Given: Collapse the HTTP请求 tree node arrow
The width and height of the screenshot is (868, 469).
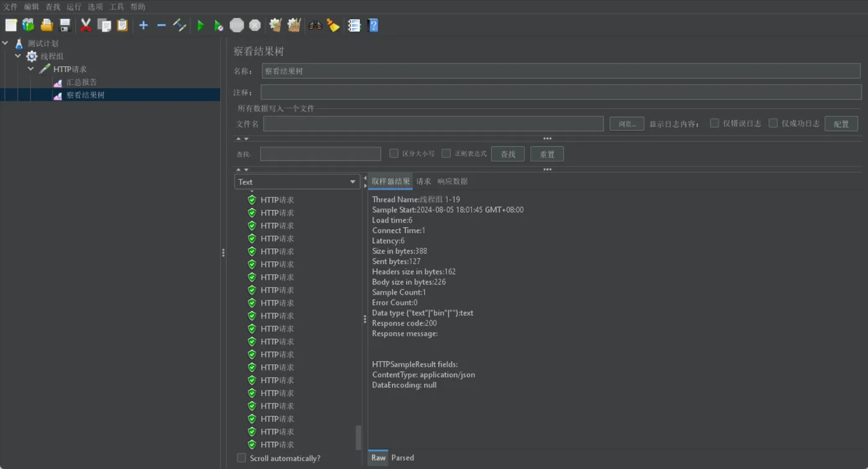Looking at the screenshot, I should tap(30, 69).
